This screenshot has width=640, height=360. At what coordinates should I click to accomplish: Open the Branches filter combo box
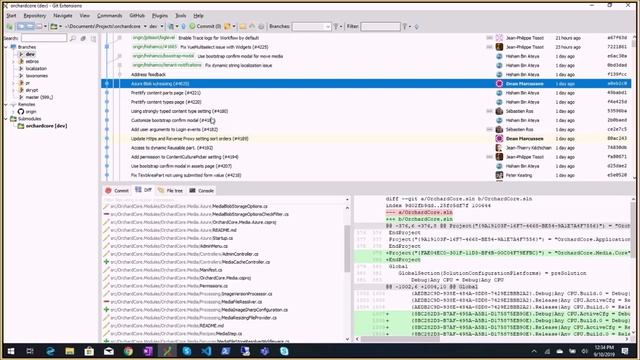[311, 27]
